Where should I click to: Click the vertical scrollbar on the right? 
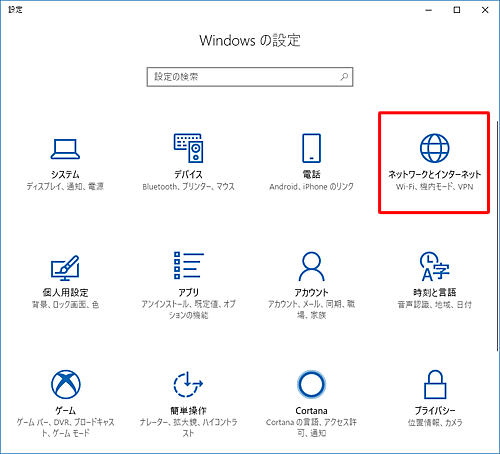pos(498,235)
